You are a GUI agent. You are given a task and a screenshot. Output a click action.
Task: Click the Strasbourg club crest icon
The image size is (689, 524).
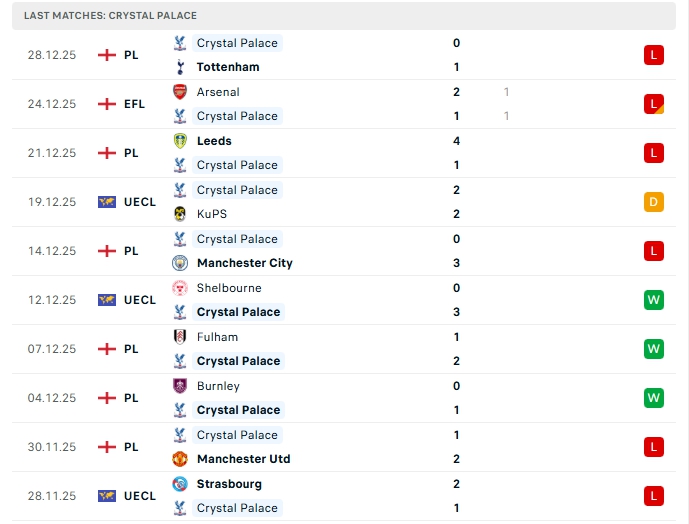[180, 484]
